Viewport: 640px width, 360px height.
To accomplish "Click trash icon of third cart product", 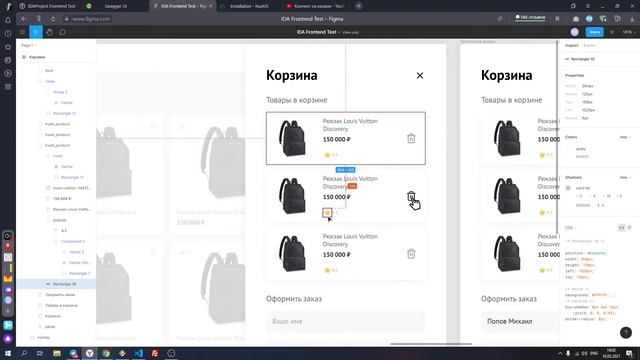I will pyautogui.click(x=411, y=254).
